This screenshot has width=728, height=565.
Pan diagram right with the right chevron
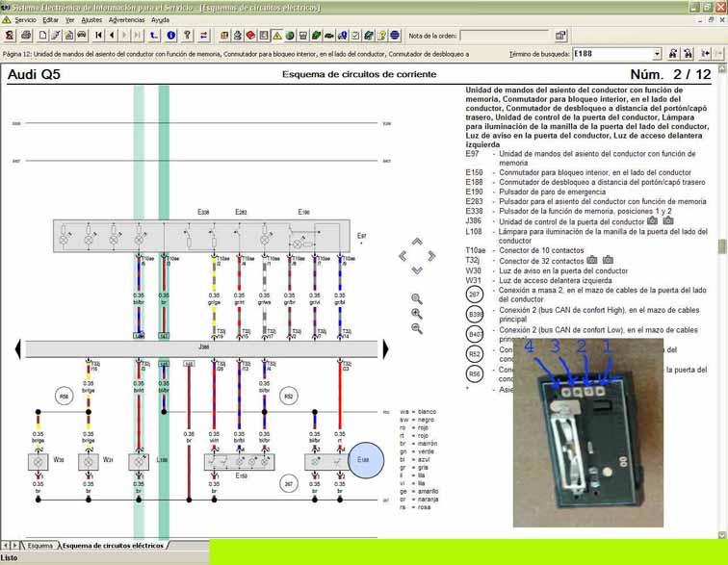click(x=431, y=256)
